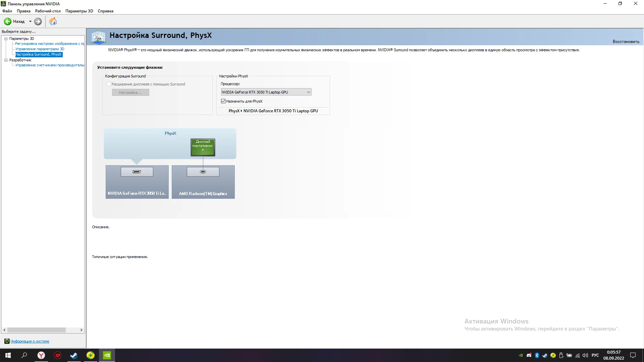Open NVIDIA Control Panel taskbar icon
644x362 pixels.
click(x=107, y=355)
